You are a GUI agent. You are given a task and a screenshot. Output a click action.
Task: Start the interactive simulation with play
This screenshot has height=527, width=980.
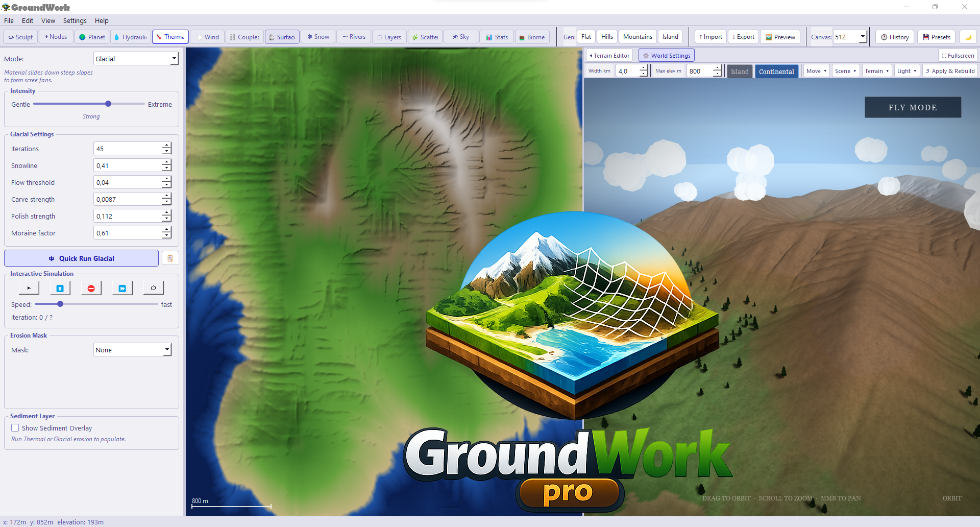point(29,289)
